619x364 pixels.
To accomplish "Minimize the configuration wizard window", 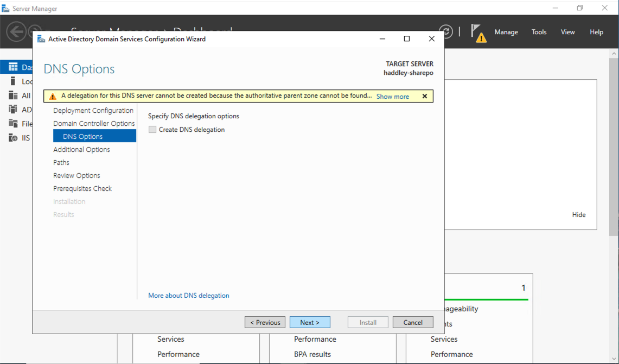I will point(382,39).
